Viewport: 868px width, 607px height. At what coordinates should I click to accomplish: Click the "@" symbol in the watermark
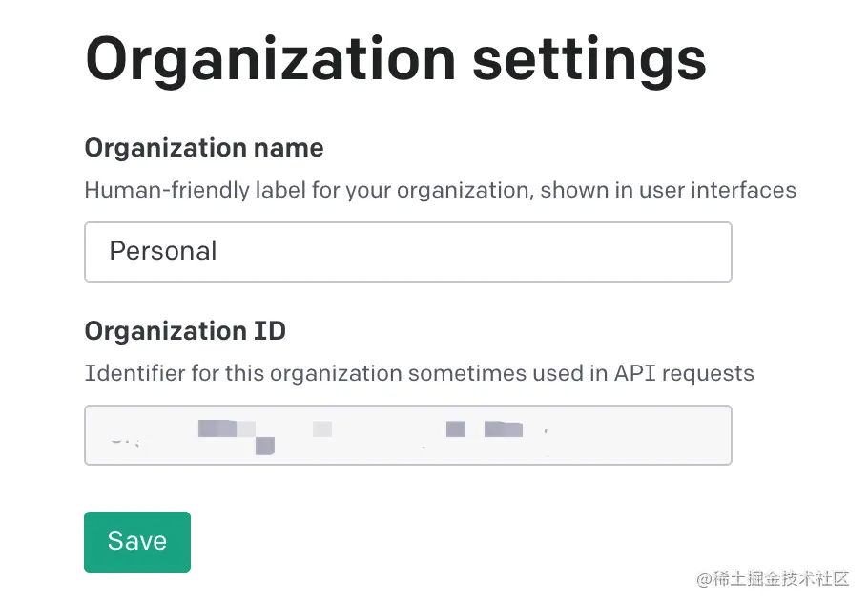point(704,579)
